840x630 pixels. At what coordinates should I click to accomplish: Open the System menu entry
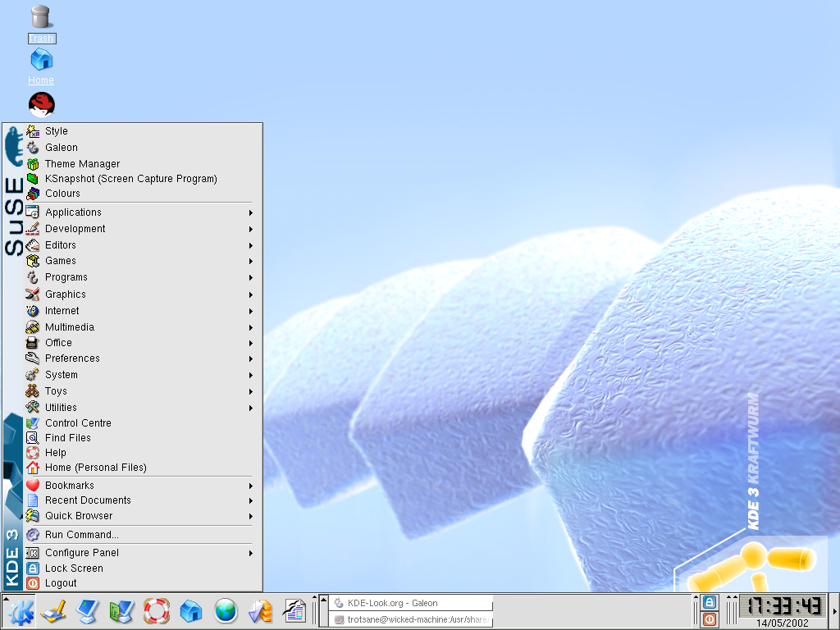pos(139,375)
